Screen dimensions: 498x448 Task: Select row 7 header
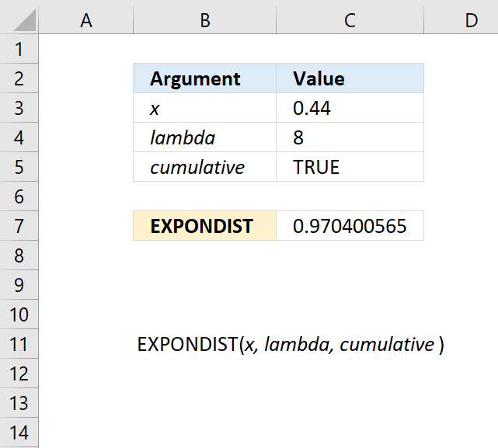tap(19, 226)
